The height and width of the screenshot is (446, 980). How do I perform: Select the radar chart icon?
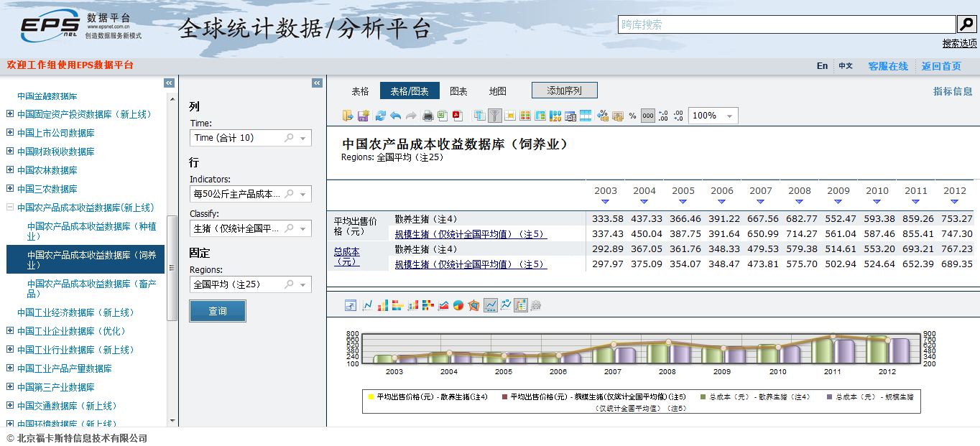point(473,305)
